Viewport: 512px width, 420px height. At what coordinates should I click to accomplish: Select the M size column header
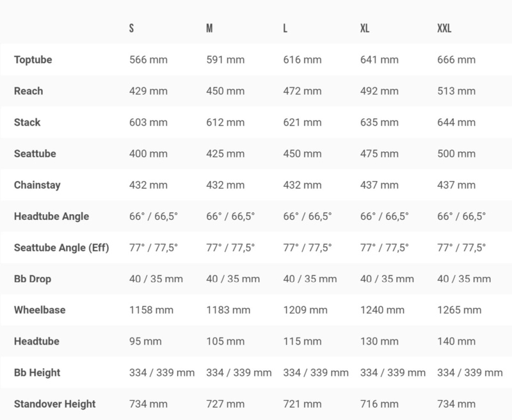(209, 29)
